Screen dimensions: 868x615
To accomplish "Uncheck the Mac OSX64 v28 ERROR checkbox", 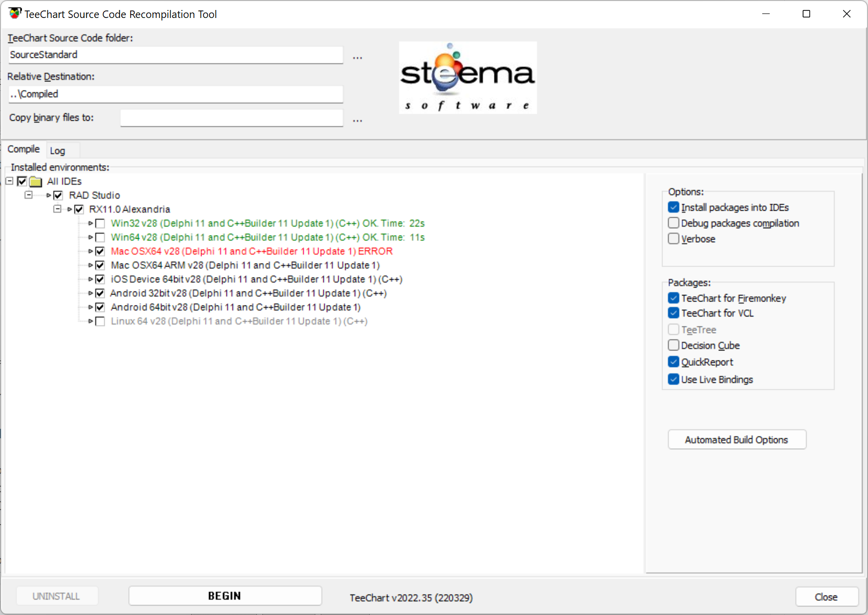I will coord(100,251).
